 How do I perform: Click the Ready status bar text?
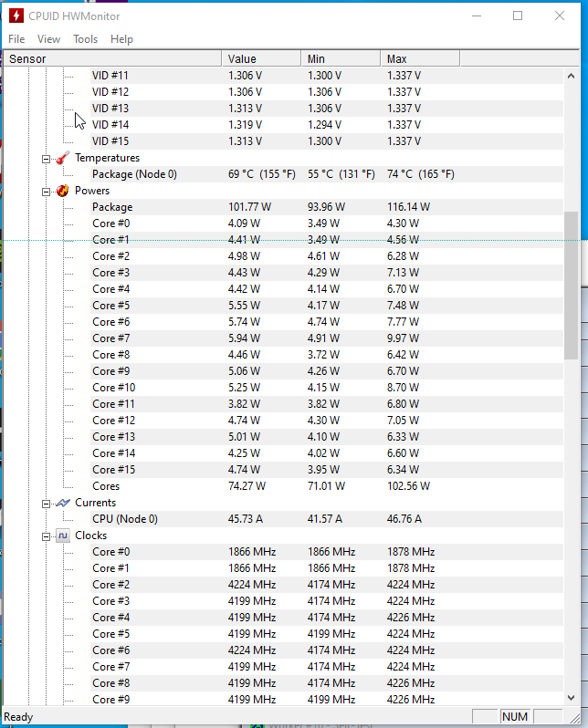coord(18,717)
